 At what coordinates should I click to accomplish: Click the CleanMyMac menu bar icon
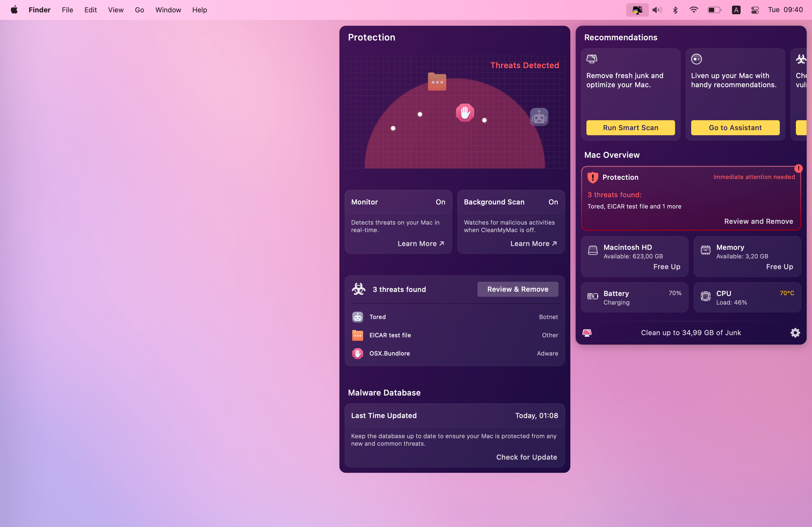pos(637,10)
